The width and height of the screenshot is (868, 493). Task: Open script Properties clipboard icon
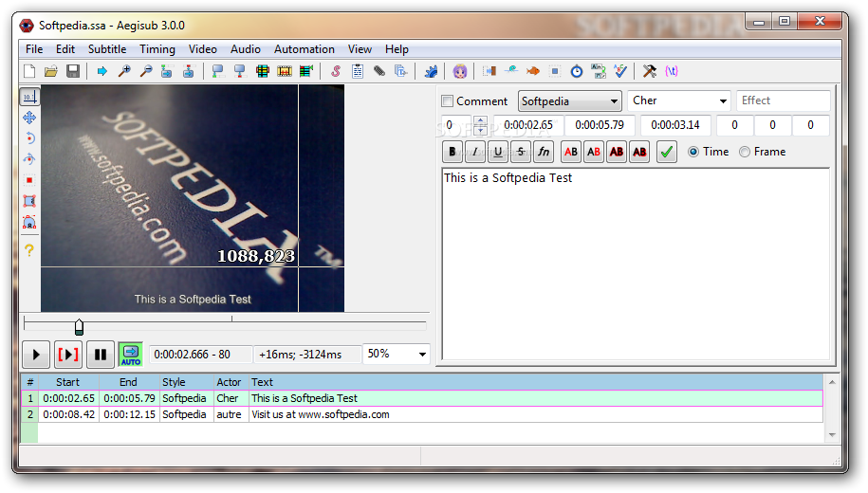pos(358,71)
